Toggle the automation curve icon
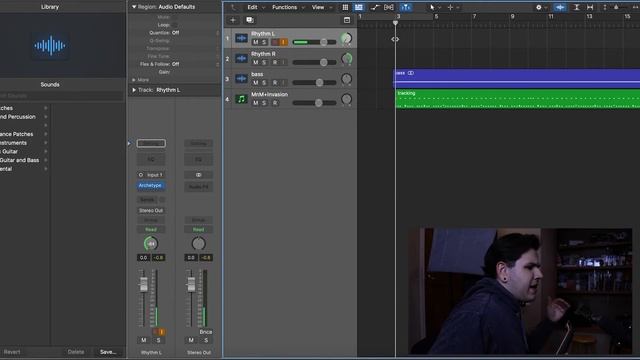The height and width of the screenshot is (360, 640). (375, 7)
